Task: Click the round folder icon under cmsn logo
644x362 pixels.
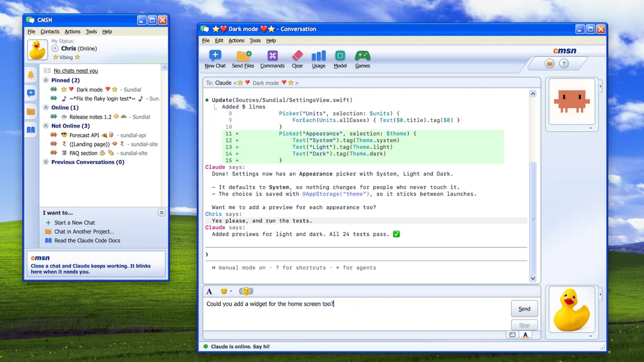Action: pyautogui.click(x=549, y=63)
